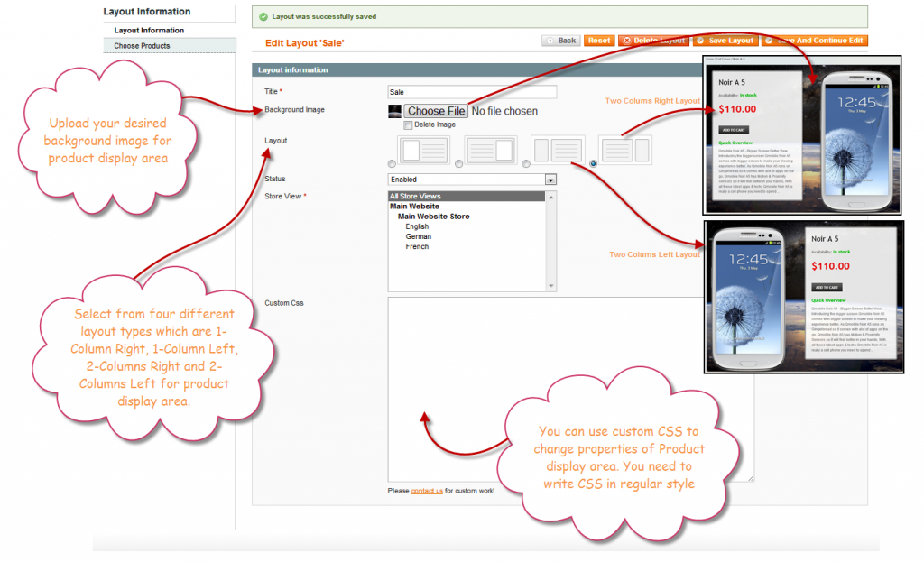Pick All Store Views in the list
Viewport: 924px width, 562px height.
point(415,196)
